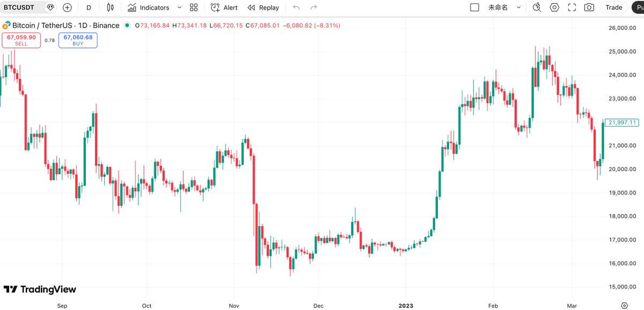Open the candlestick chart style menu
The width and height of the screenshot is (644, 310).
(111, 8)
